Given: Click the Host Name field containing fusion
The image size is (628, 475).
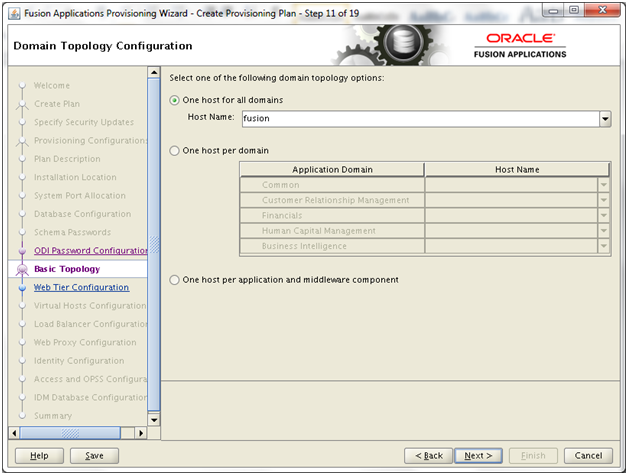Looking at the screenshot, I should click(x=421, y=119).
